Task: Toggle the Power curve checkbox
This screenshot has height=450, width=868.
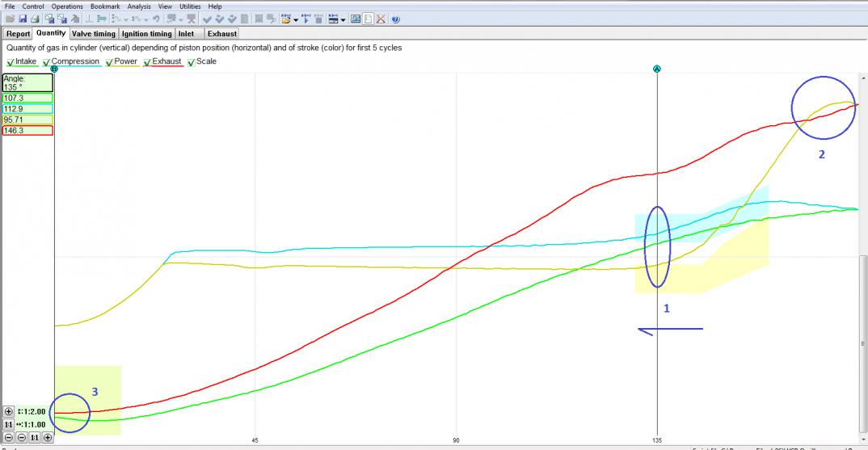Action: (x=109, y=62)
